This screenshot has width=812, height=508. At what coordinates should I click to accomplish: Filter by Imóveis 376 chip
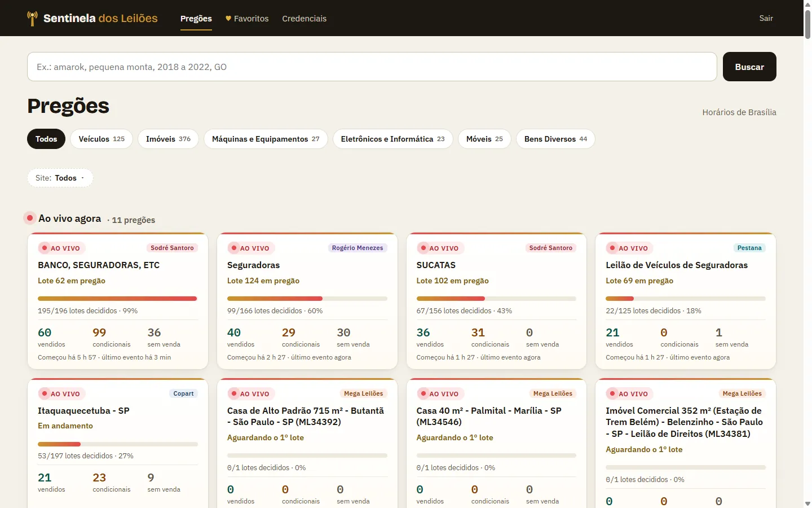(x=168, y=139)
